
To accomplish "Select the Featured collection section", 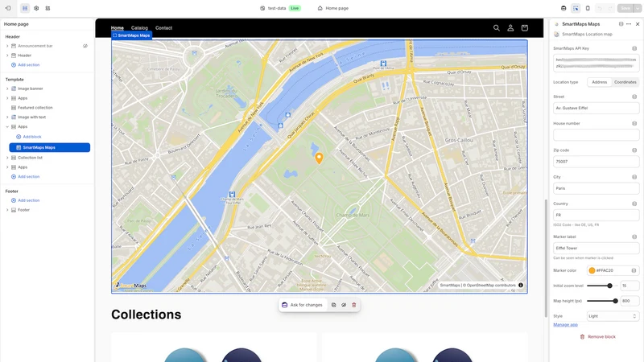I will 35,108.
